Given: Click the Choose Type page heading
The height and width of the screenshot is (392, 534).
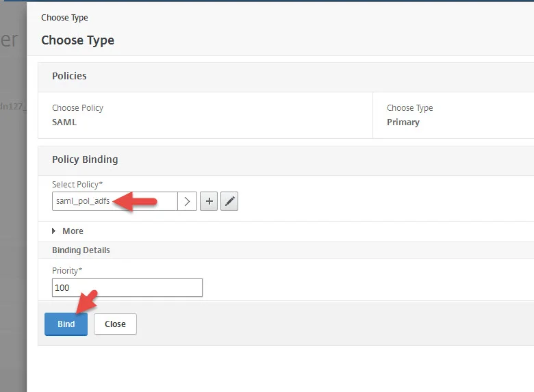Looking at the screenshot, I should point(77,40).
